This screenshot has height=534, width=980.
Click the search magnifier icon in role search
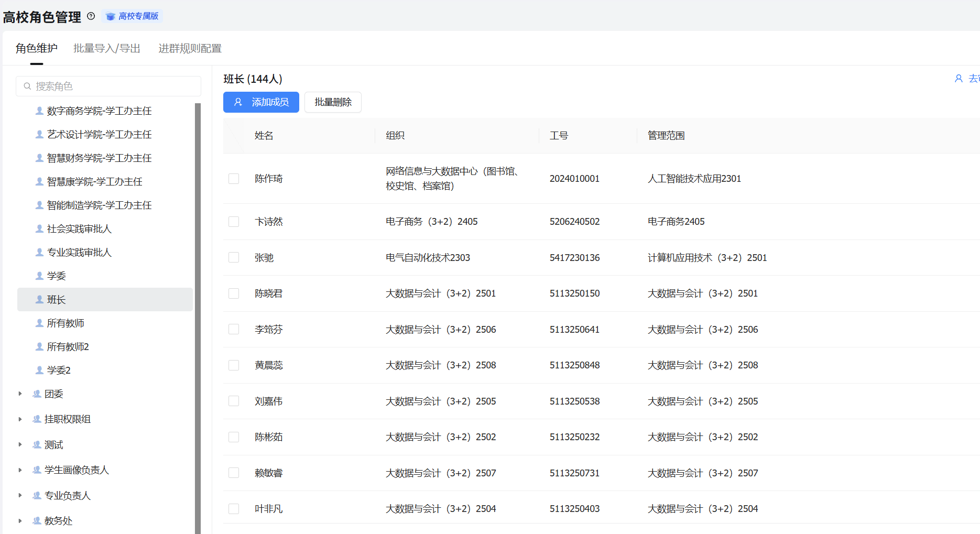point(27,86)
